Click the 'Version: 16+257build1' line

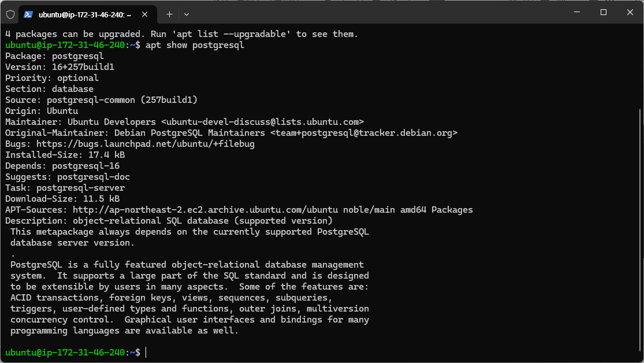[59, 67]
